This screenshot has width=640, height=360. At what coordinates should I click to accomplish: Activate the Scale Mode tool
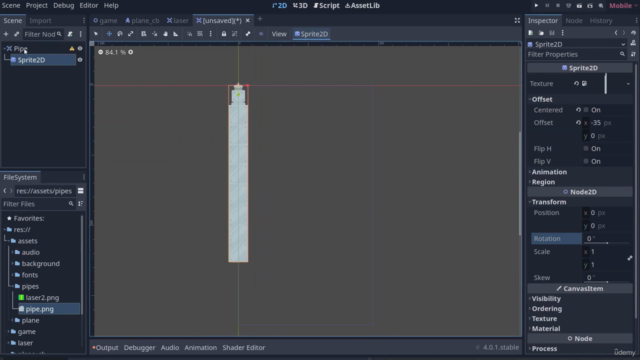pyautogui.click(x=131, y=34)
